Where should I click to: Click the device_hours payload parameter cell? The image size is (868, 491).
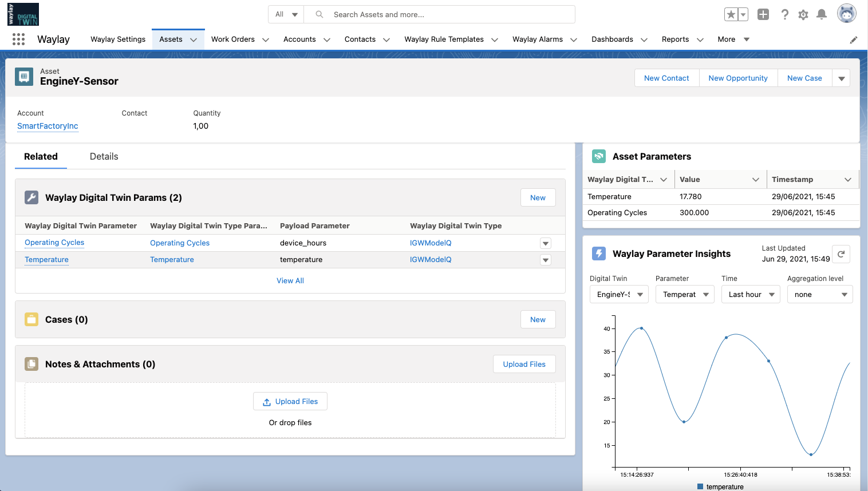pyautogui.click(x=303, y=243)
